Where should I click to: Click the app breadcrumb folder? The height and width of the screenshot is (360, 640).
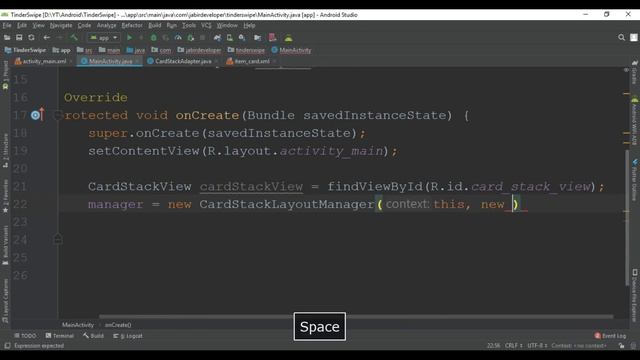[x=61, y=50]
